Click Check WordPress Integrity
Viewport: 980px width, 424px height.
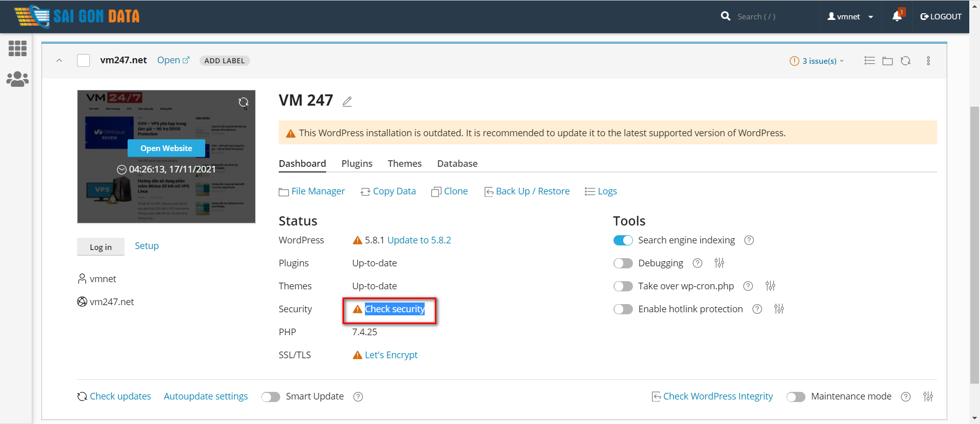713,396
